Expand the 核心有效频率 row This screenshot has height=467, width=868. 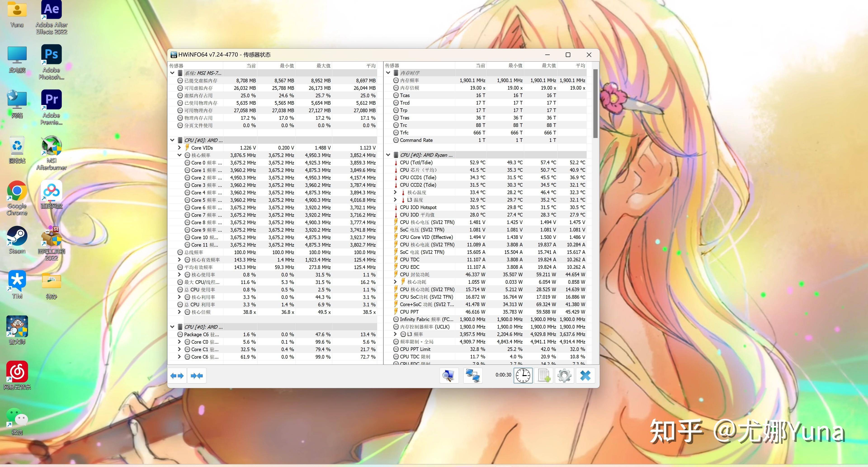pyautogui.click(x=180, y=260)
